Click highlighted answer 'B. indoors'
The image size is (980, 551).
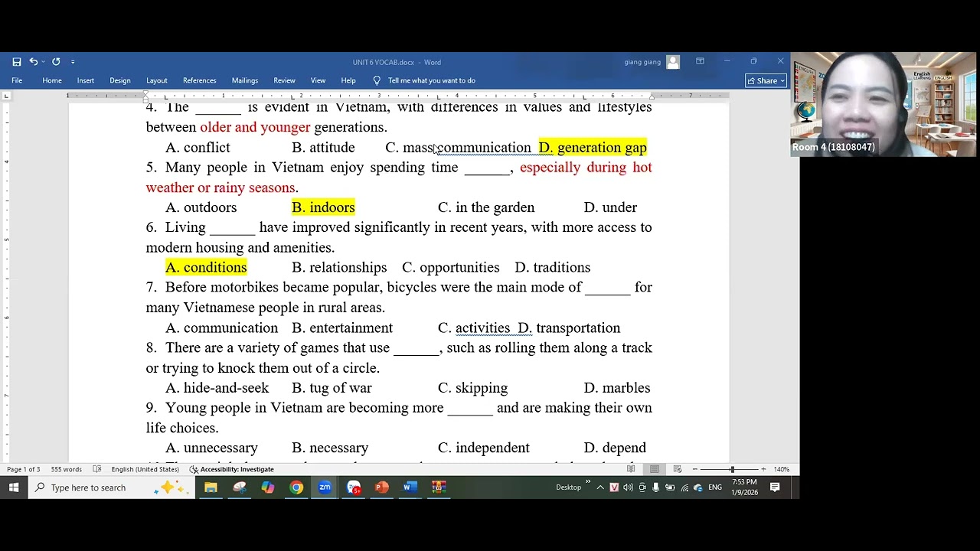tap(323, 207)
